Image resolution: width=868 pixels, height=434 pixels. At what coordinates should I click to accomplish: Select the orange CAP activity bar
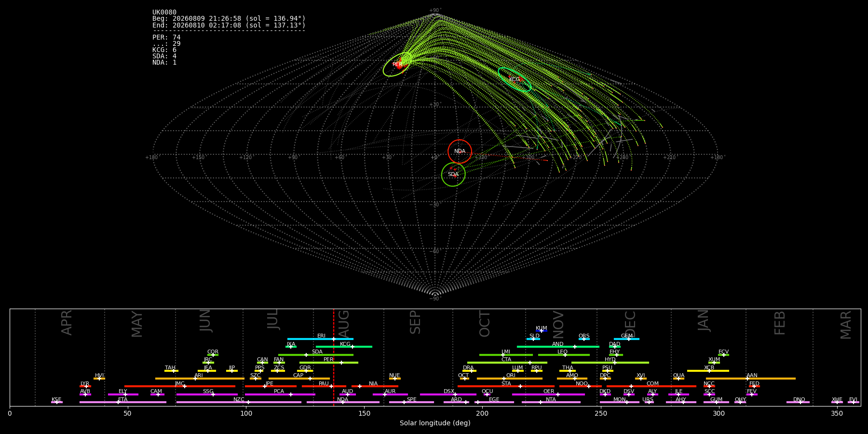coord(299,379)
